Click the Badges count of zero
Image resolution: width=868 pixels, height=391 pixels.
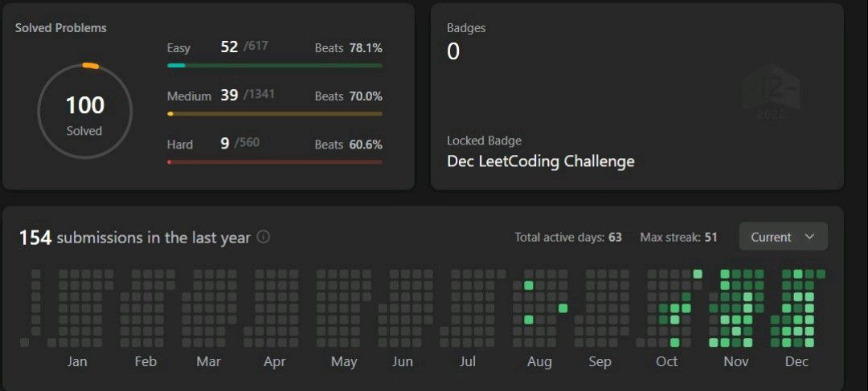click(452, 51)
